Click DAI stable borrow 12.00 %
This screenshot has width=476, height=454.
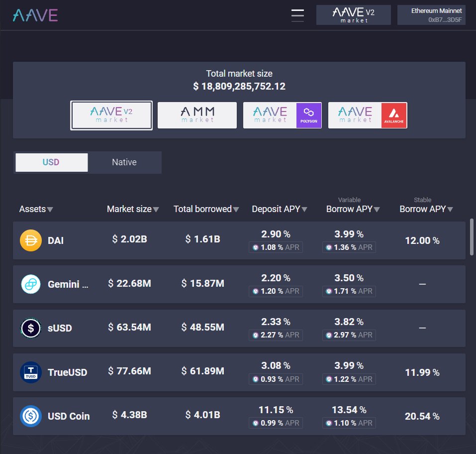pyautogui.click(x=422, y=240)
